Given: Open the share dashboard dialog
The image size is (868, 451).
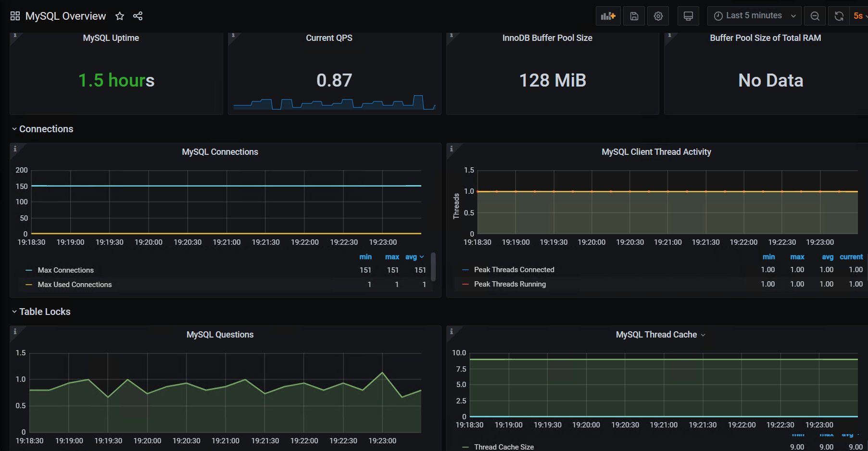Looking at the screenshot, I should tap(138, 16).
